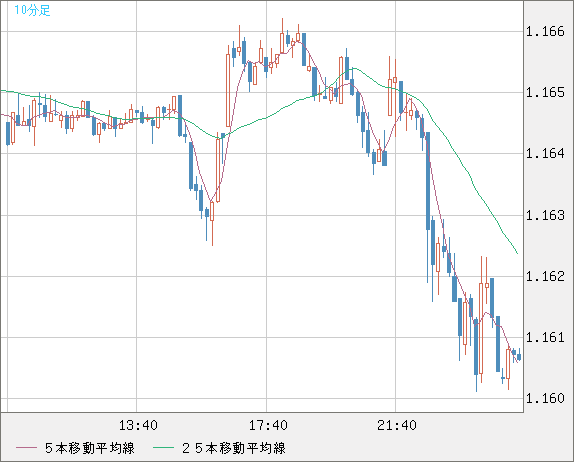Click the 13:40 time axis label
The height and width of the screenshot is (462, 574).
click(x=138, y=425)
